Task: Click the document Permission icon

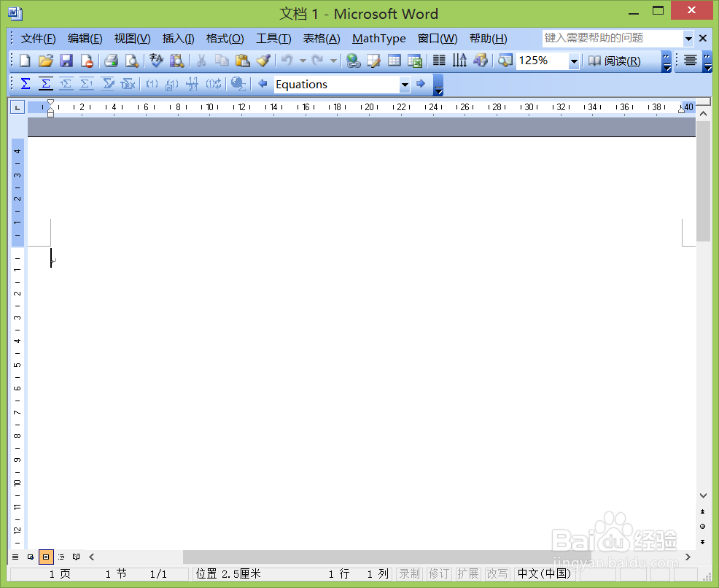Action: coord(87,61)
